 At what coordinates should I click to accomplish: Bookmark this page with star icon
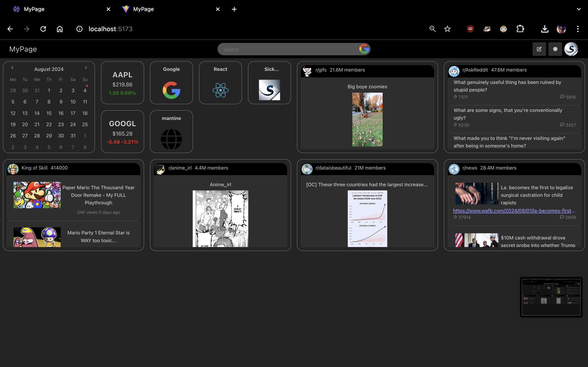pyautogui.click(x=447, y=29)
